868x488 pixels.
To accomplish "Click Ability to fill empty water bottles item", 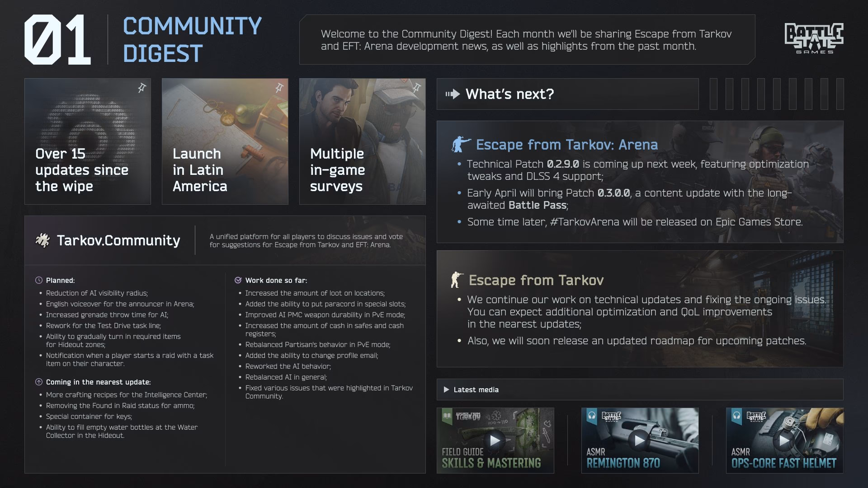I will click(x=122, y=431).
